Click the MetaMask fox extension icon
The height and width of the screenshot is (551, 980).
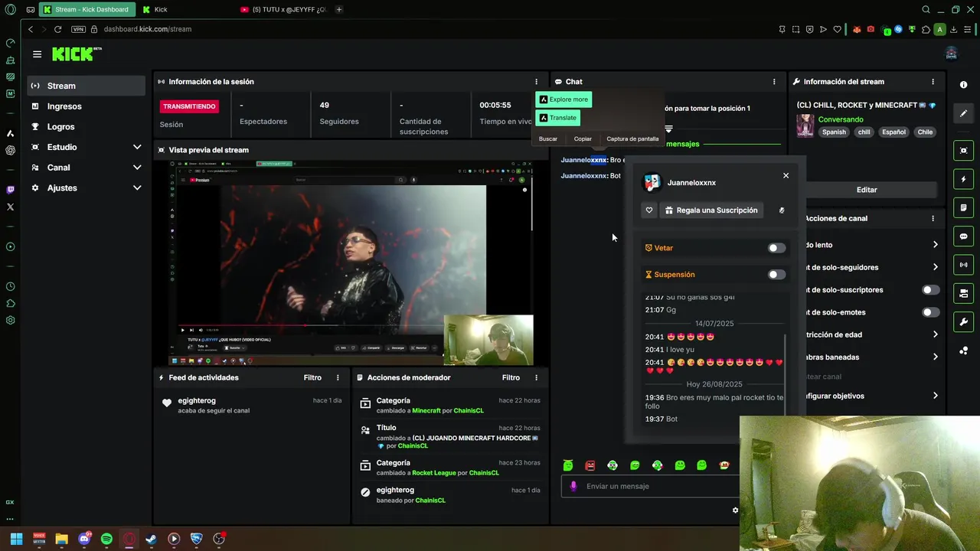(x=857, y=29)
